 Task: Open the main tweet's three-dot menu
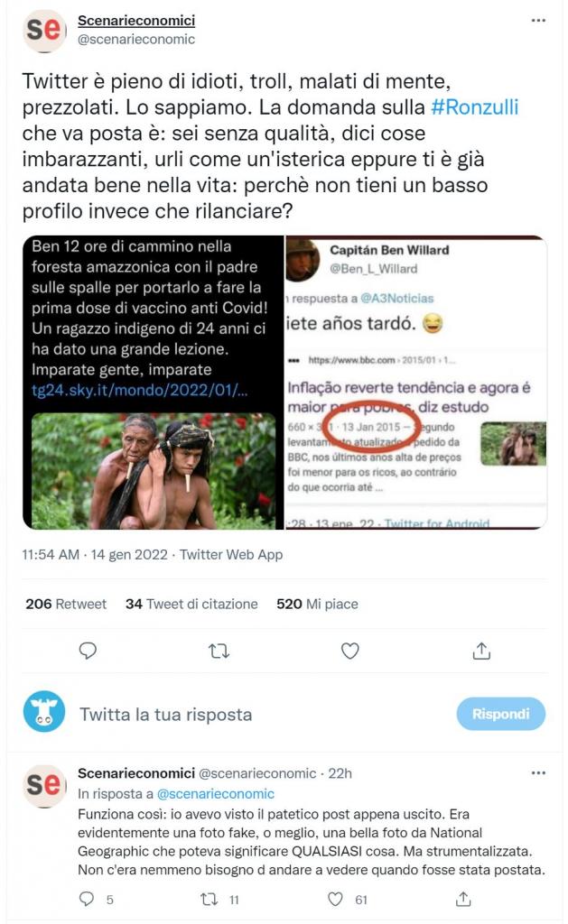point(538,21)
